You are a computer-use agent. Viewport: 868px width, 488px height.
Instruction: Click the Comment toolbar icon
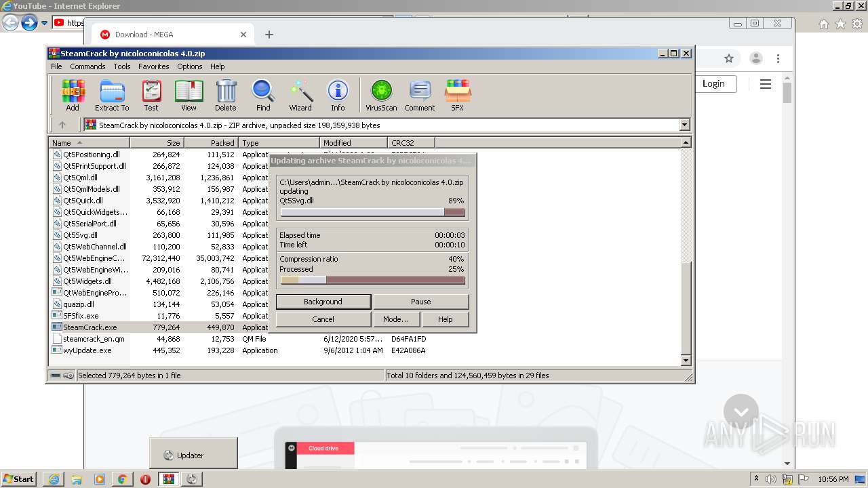[x=420, y=95]
